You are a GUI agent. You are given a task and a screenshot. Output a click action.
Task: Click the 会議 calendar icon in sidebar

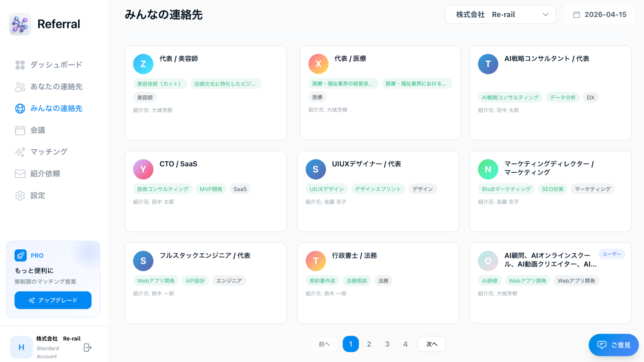click(20, 130)
